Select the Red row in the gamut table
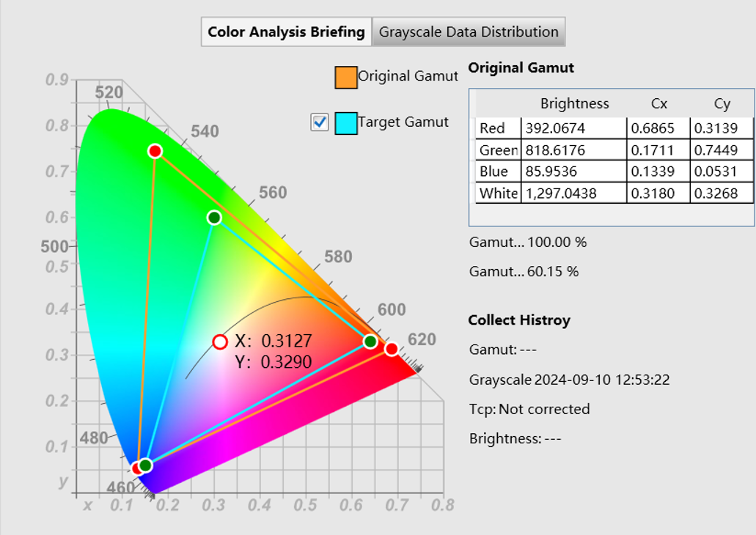 497,128
